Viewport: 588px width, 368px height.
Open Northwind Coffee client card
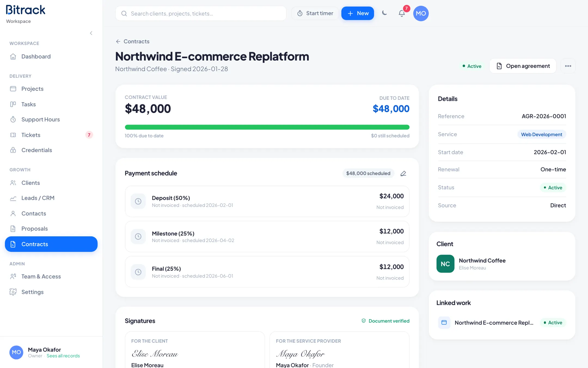point(502,264)
